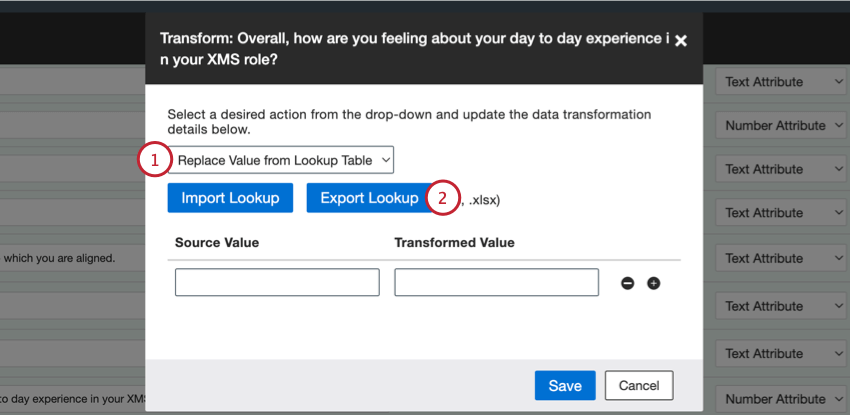Image resolution: width=850 pixels, height=415 pixels.
Task: Click the red circled number 2 marker
Action: (443, 197)
